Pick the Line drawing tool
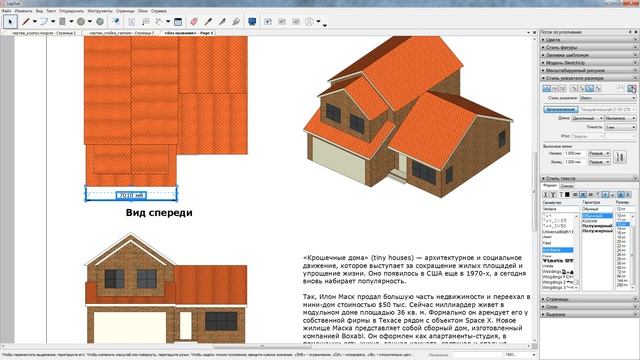Screen dimensions: 640x360 pyautogui.click(x=26, y=22)
